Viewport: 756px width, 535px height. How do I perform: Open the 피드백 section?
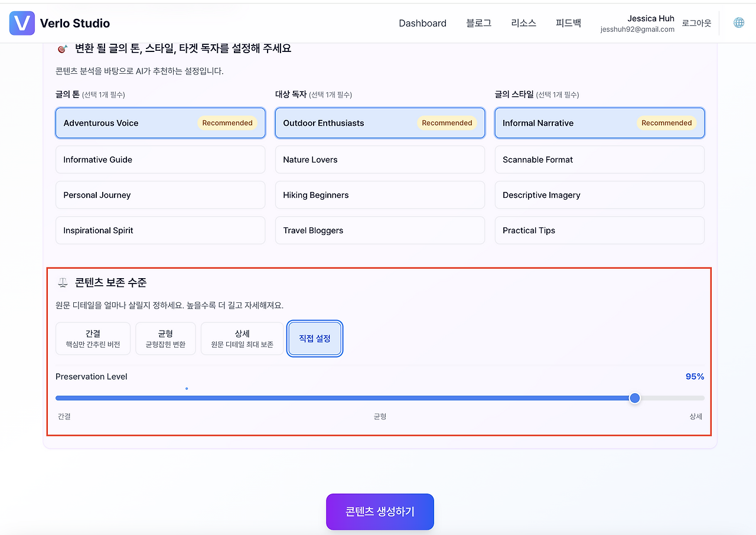(568, 23)
